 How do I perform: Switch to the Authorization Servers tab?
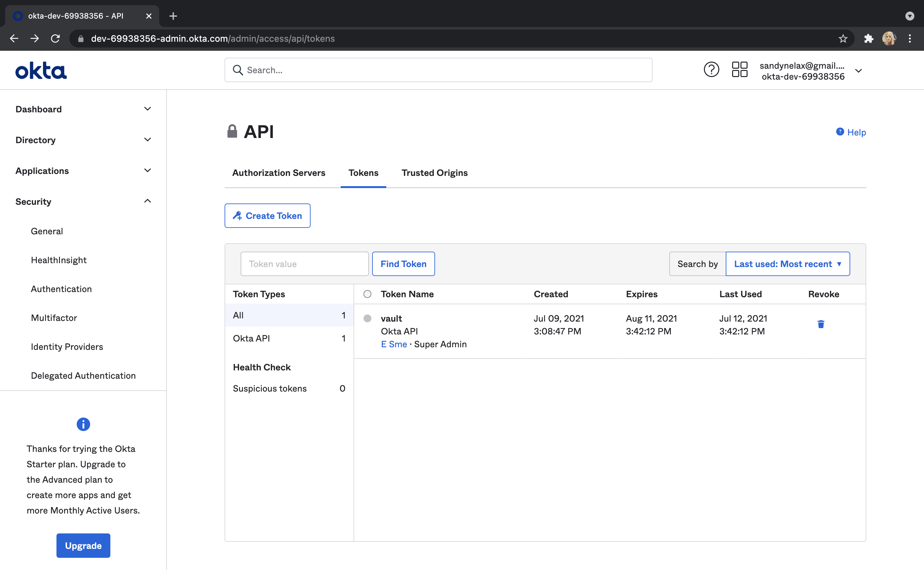point(278,173)
